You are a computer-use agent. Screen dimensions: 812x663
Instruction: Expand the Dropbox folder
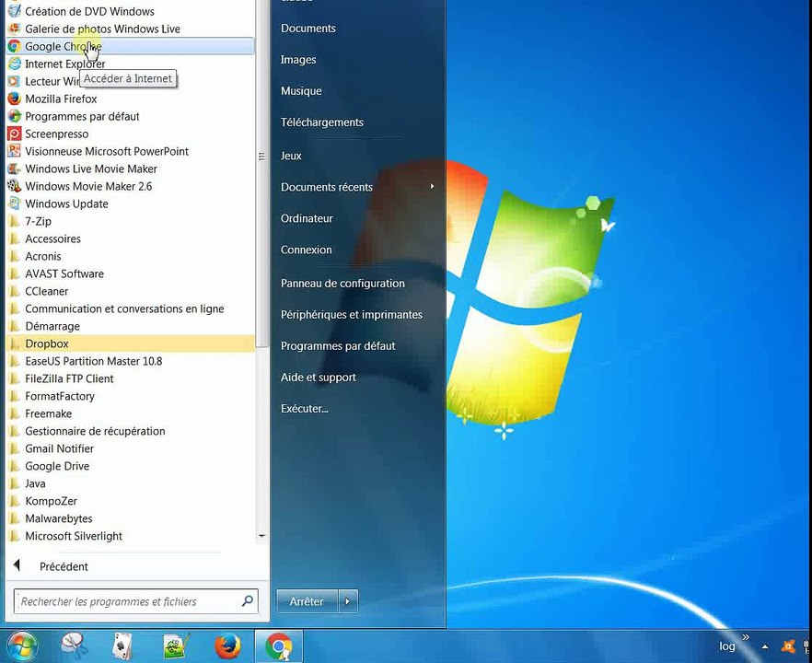coord(130,344)
